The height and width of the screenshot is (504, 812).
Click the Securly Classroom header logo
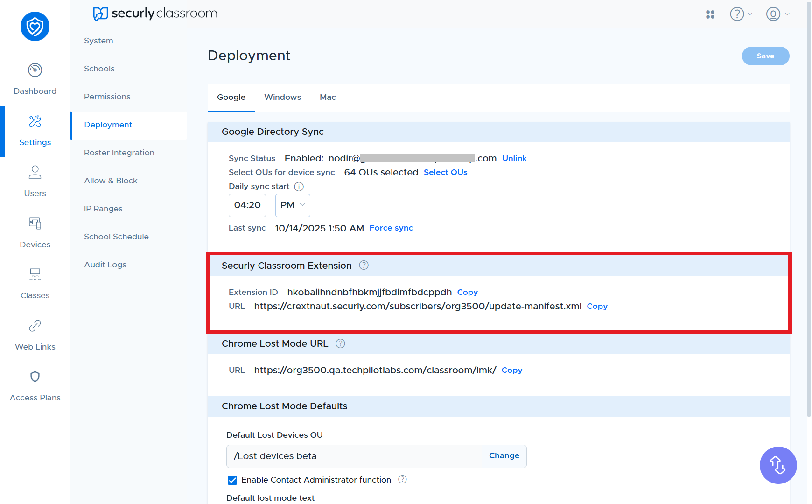pos(155,14)
